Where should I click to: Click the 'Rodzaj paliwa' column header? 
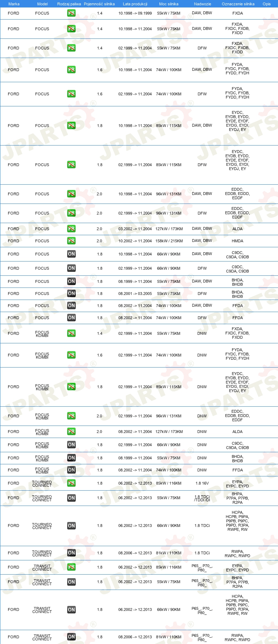click(69, 4)
